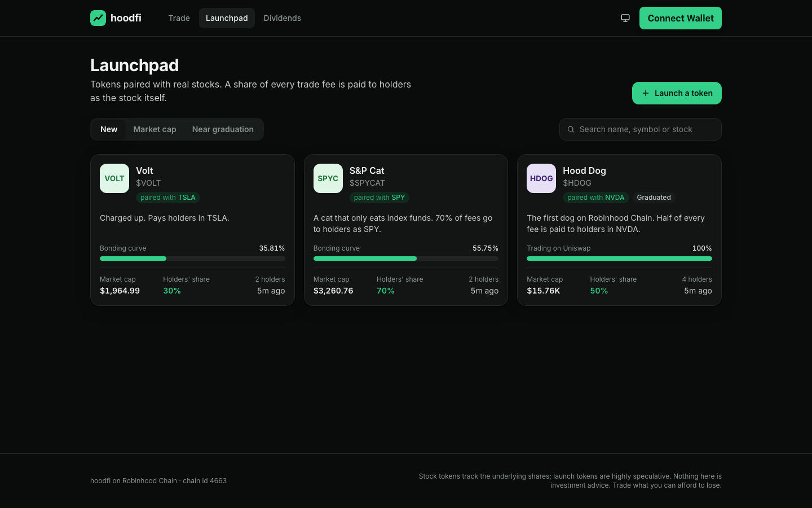812x508 pixels.
Task: Click the $15.76K market cap value
Action: pos(544,291)
